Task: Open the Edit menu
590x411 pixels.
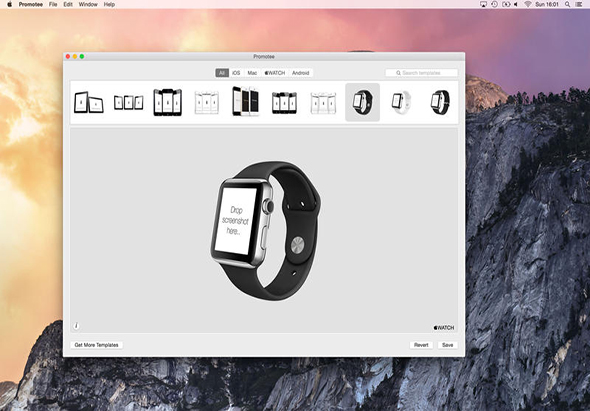Action: (x=68, y=4)
